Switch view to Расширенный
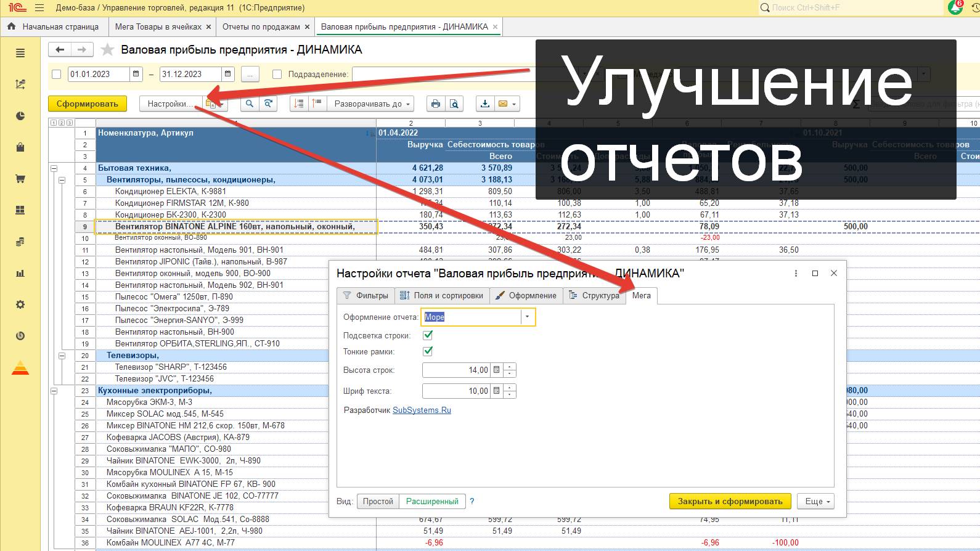980x551 pixels. point(432,502)
